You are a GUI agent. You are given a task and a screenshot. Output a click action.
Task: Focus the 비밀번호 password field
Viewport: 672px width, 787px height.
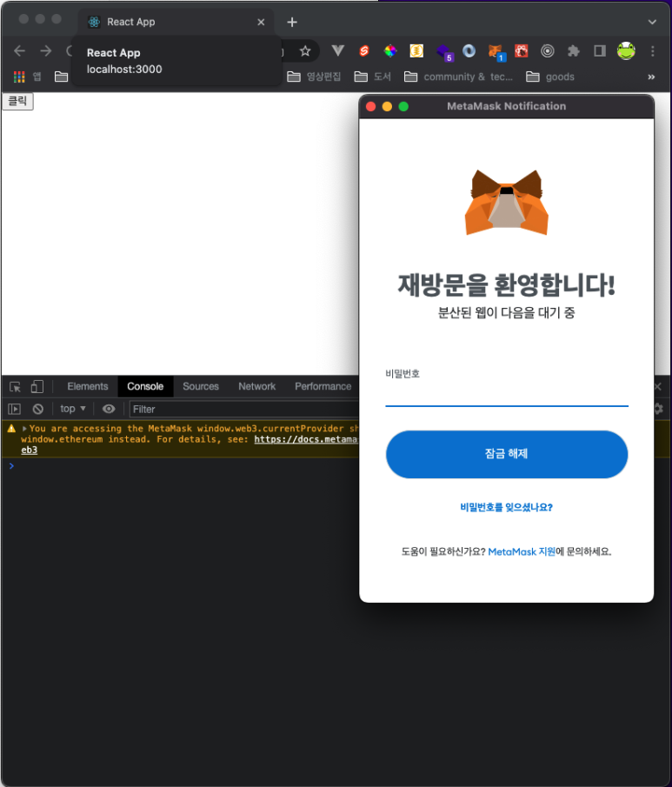pos(506,396)
